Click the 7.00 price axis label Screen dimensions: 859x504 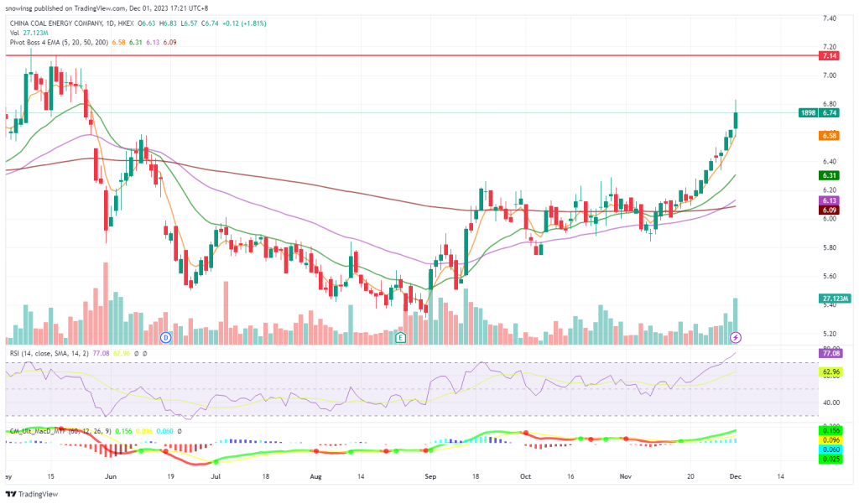[830, 75]
